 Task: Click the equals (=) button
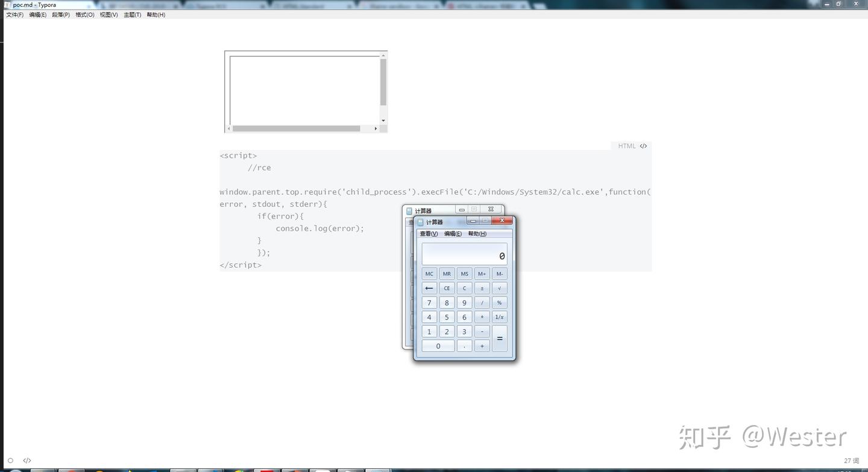click(x=499, y=339)
